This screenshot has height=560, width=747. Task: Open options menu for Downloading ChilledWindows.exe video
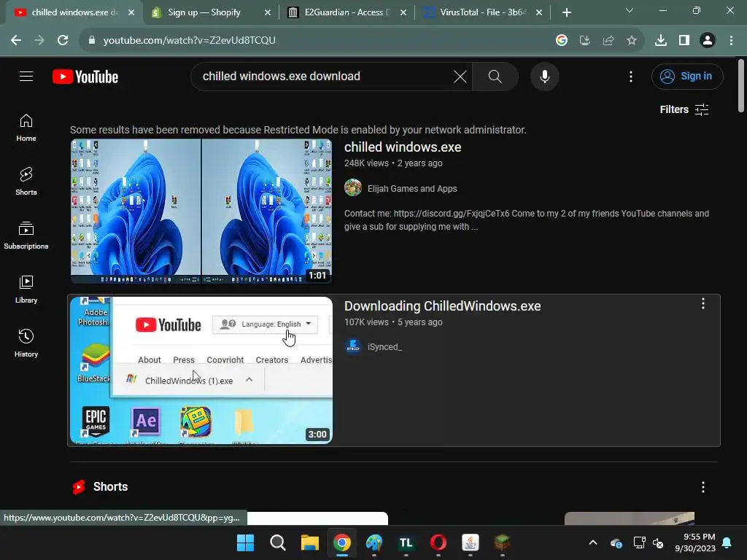(x=703, y=303)
